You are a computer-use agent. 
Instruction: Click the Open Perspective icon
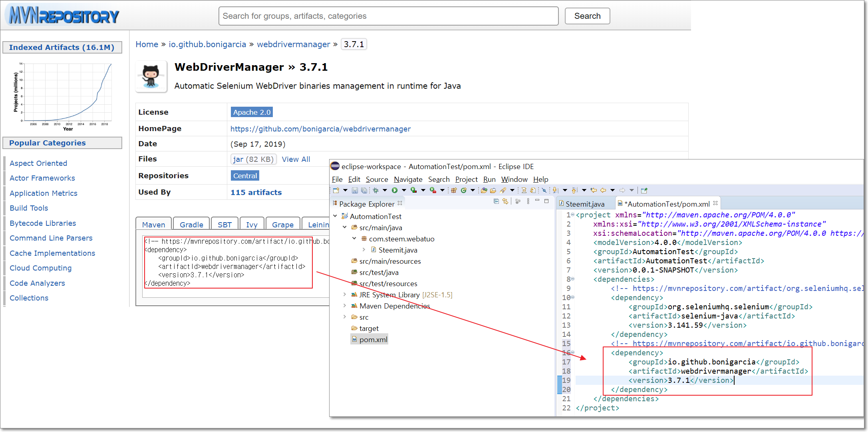(x=644, y=190)
